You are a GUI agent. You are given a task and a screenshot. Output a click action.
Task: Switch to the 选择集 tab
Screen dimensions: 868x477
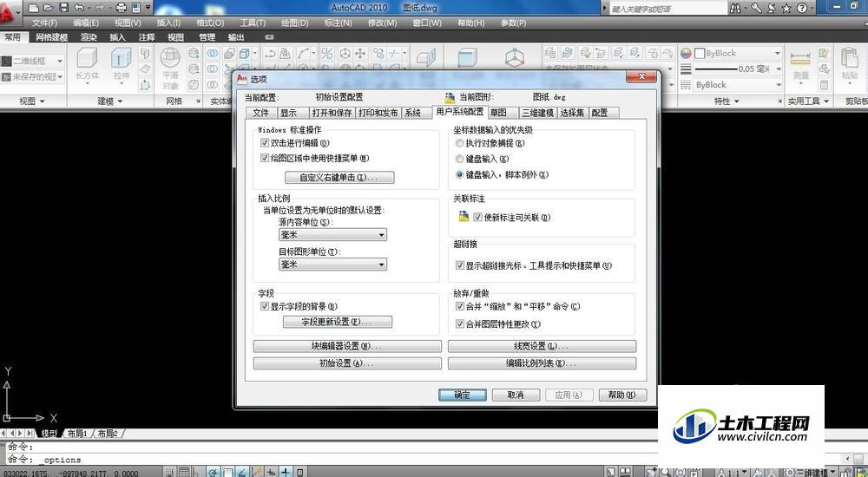point(572,113)
